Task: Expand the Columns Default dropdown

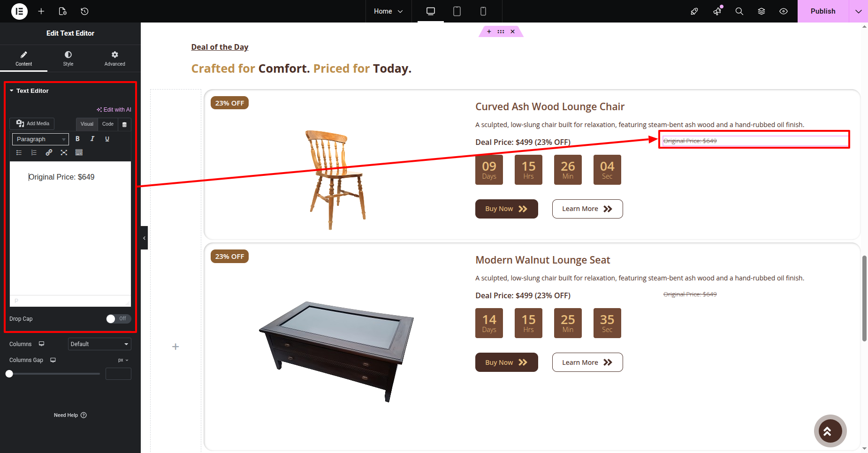Action: coord(99,344)
